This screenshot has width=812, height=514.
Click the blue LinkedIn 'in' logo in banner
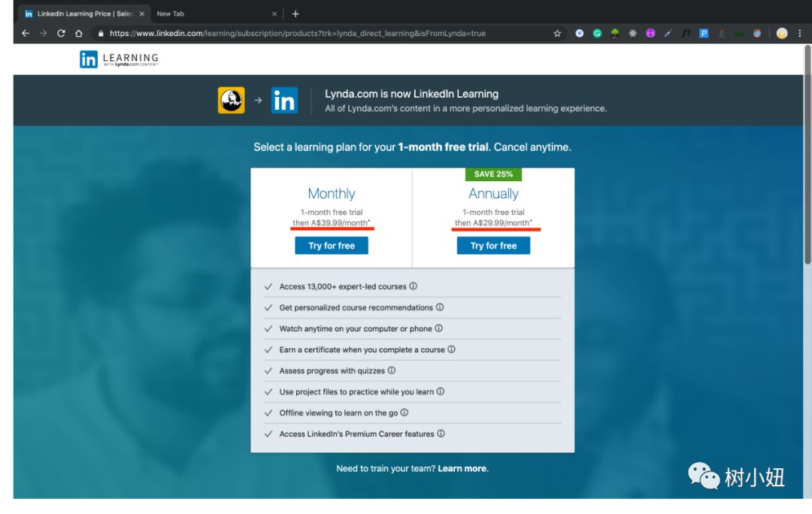[x=284, y=100]
